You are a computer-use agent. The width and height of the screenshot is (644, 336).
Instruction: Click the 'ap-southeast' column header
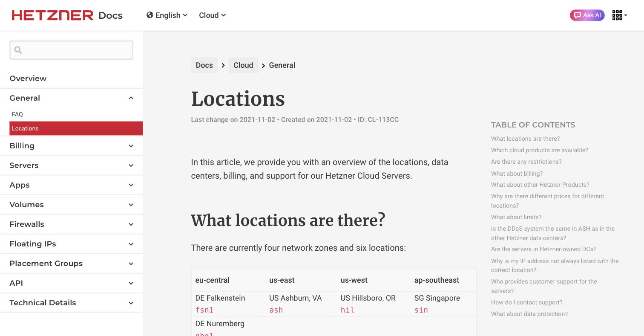(x=437, y=280)
